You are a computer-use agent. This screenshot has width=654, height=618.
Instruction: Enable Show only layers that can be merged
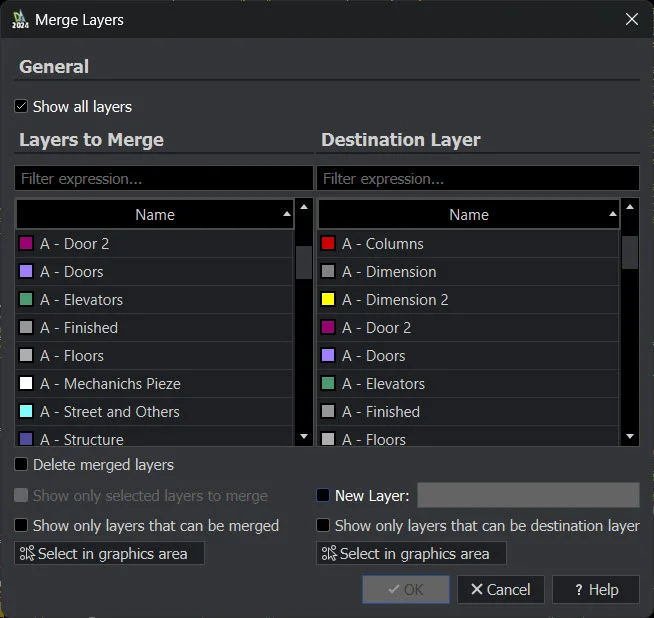(22, 525)
